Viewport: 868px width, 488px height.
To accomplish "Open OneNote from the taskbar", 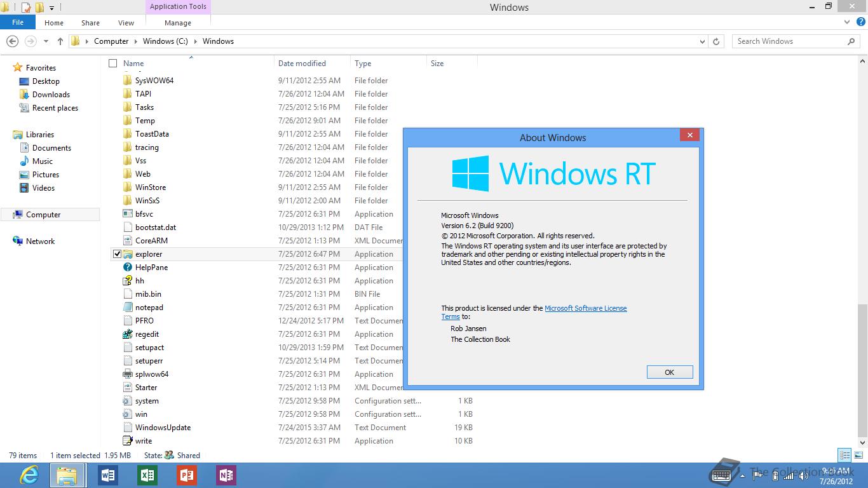I will [226, 475].
